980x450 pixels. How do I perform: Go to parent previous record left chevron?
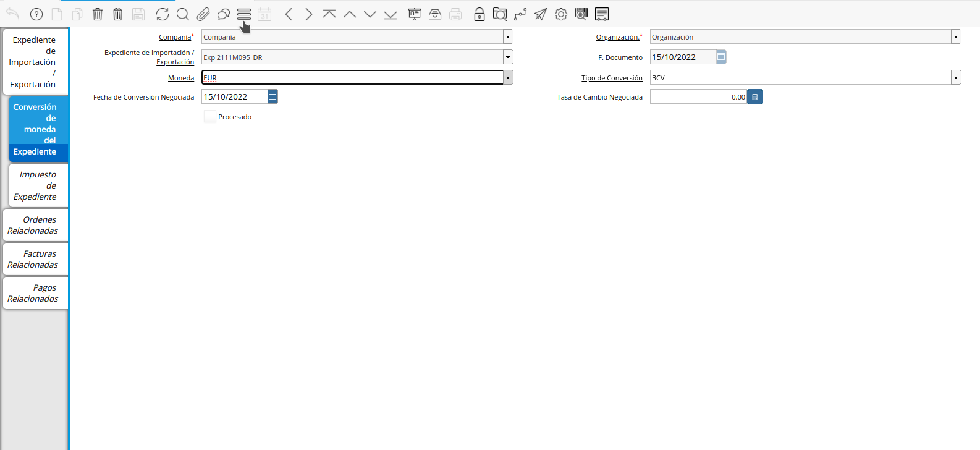[x=289, y=14]
